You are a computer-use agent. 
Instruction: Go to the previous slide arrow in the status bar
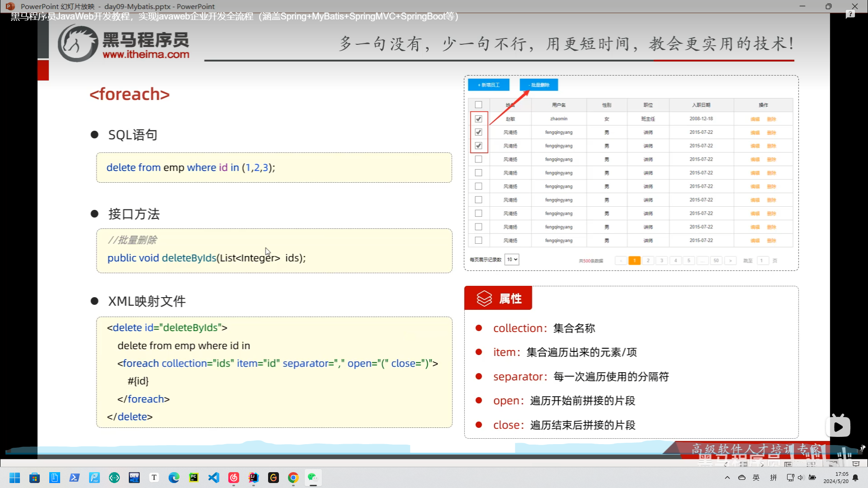[x=726, y=464]
